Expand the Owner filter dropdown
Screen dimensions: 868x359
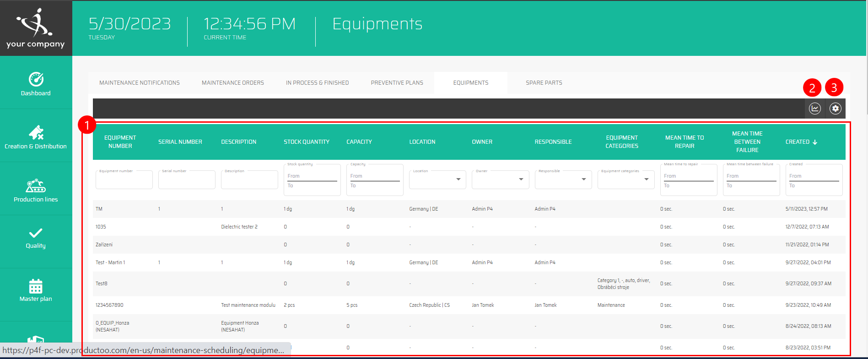[x=521, y=179]
